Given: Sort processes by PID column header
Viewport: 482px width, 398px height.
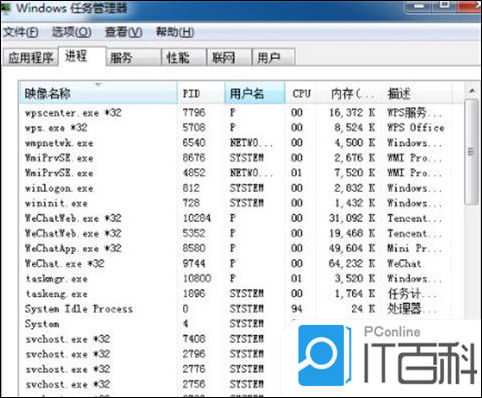Looking at the screenshot, I should coord(201,93).
